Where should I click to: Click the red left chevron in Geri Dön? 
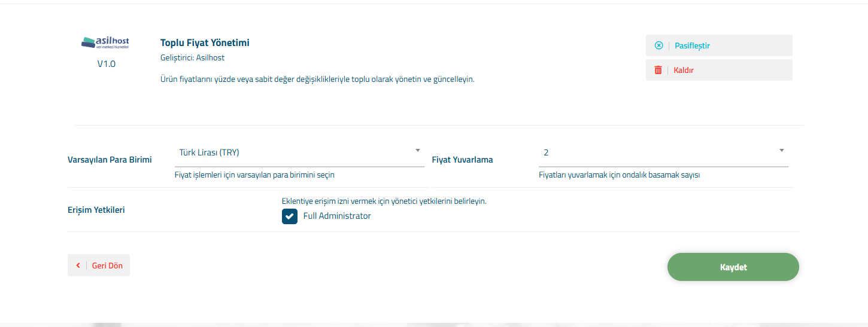pos(78,265)
